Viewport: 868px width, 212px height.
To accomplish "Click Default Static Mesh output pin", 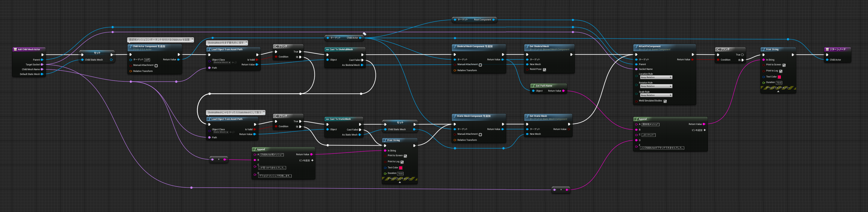I will 42,74.
